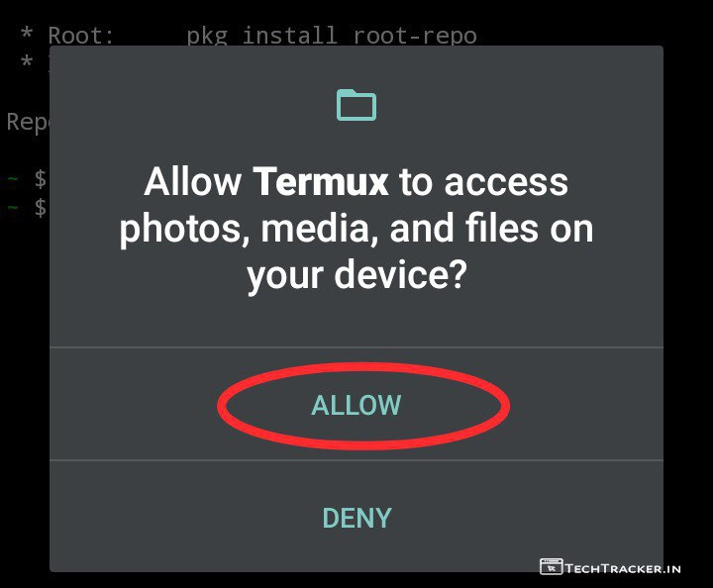
Task: Click the divider between ALLOW and DENY
Action: (x=356, y=460)
